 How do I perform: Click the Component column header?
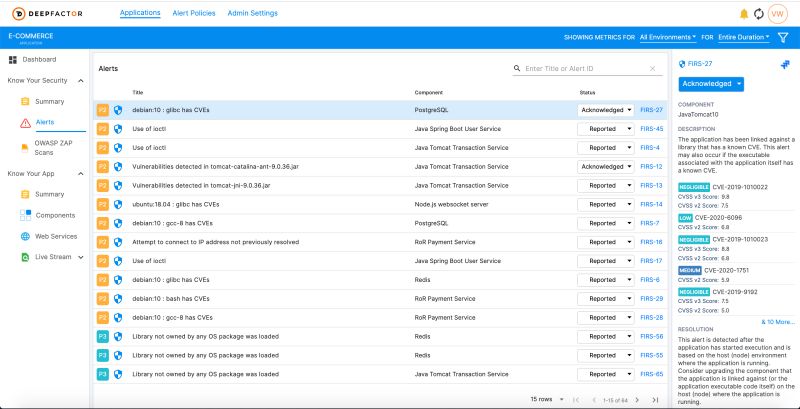[429, 93]
